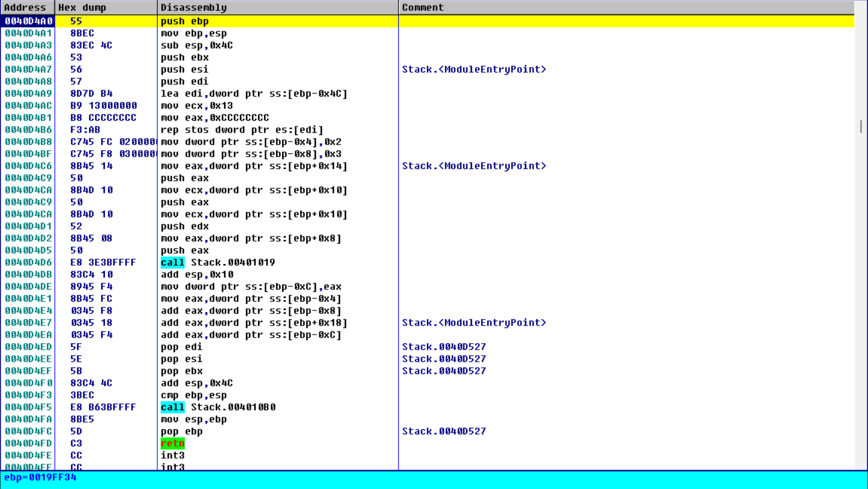Select the cmp ebp,esp instruction

[193, 395]
